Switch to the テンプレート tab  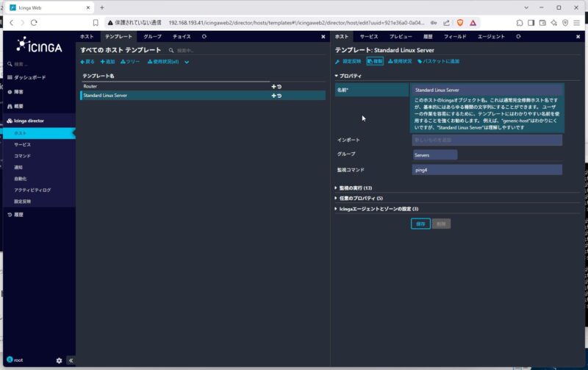click(118, 36)
